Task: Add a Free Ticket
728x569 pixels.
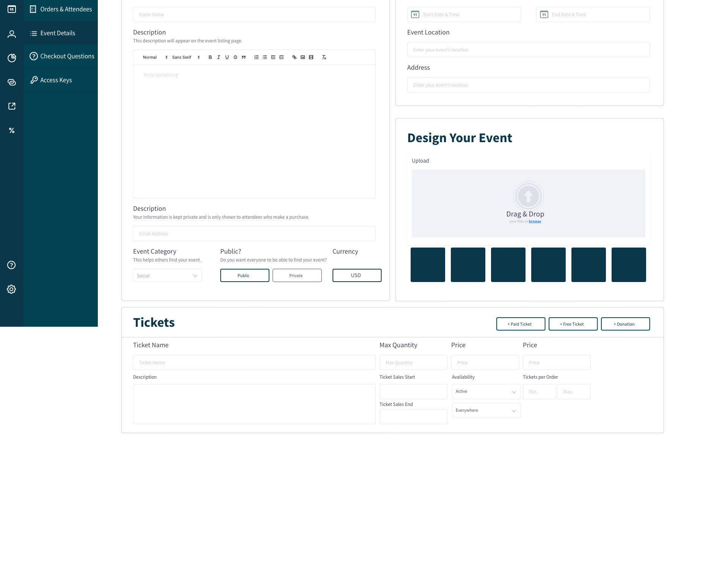Action: point(573,324)
